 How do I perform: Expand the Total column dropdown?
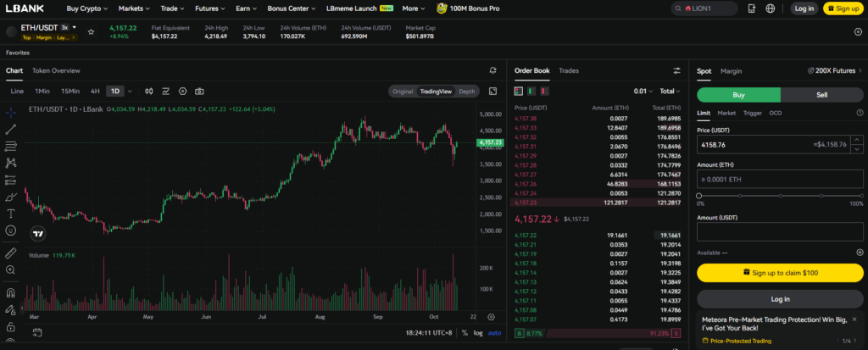tap(670, 91)
